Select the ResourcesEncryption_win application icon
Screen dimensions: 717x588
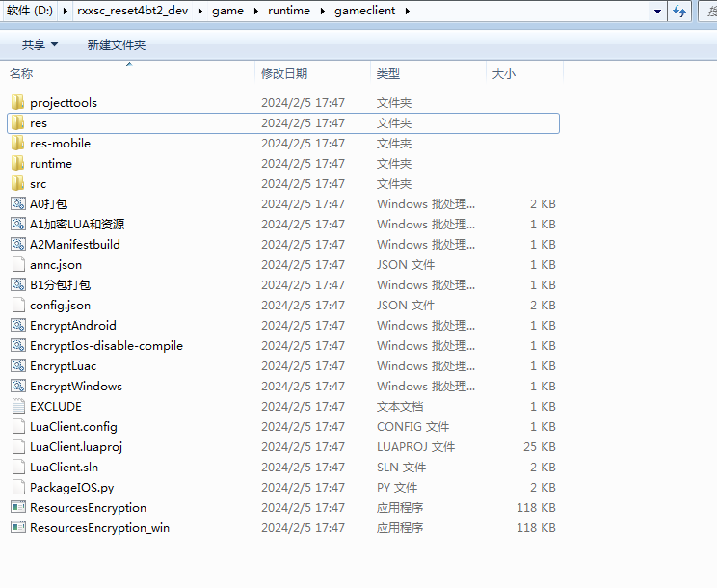tap(17, 528)
